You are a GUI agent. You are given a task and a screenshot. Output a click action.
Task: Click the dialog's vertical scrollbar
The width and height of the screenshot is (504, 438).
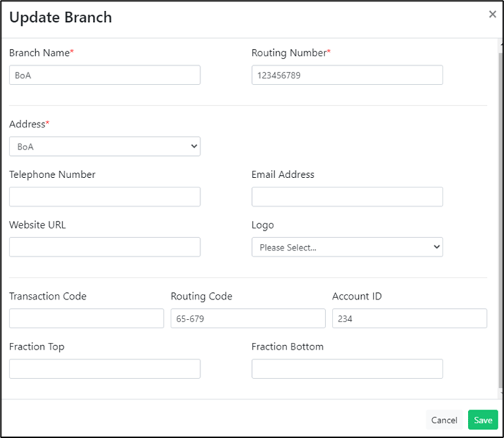(x=500, y=218)
